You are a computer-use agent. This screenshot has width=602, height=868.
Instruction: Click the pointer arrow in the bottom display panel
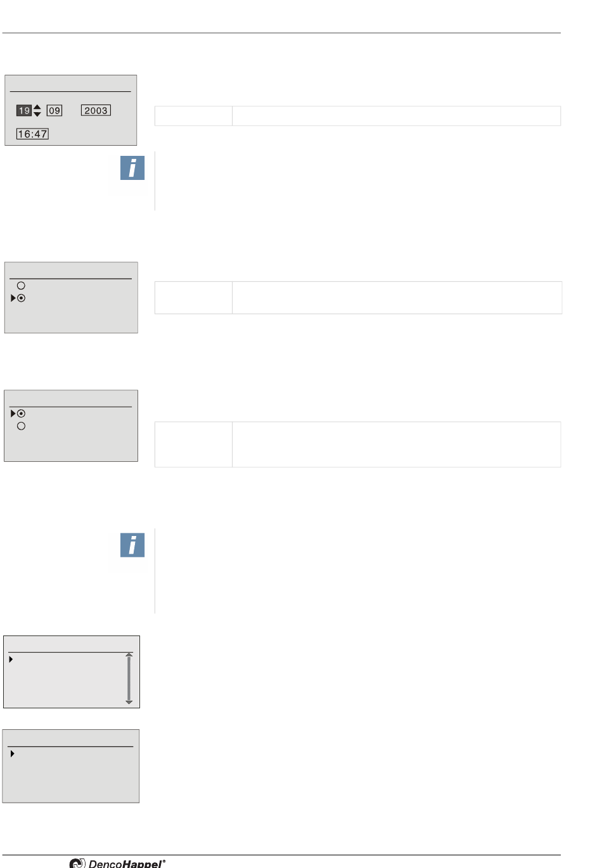coord(12,754)
